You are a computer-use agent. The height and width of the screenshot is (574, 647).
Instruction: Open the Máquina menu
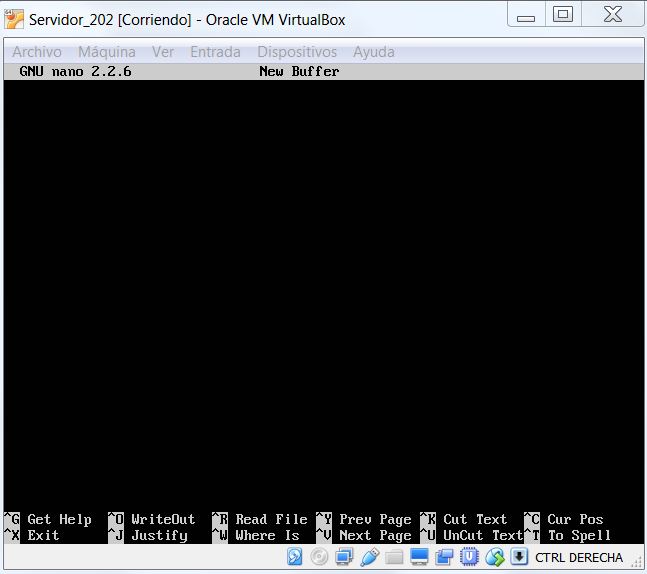tap(107, 52)
